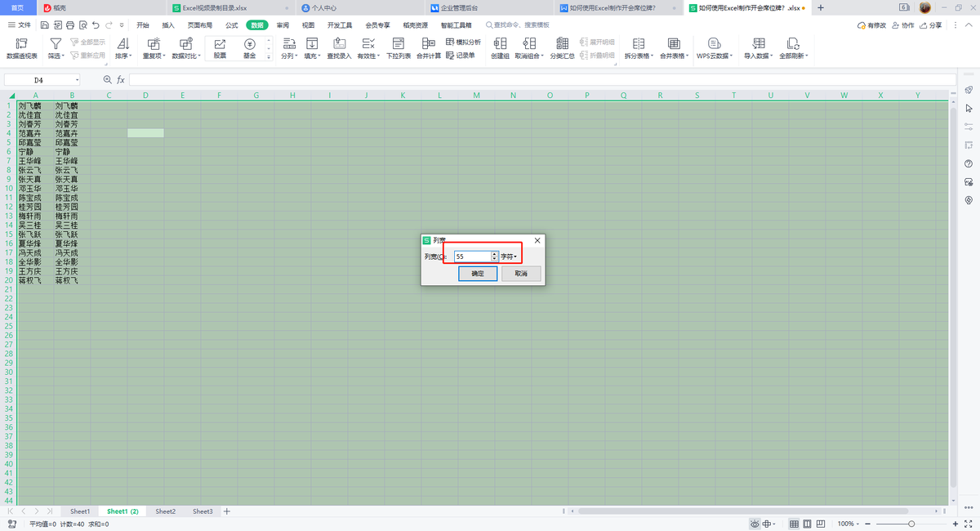980x531 pixels.
Task: Expand the stock and fund gallery list
Action: [269, 57]
